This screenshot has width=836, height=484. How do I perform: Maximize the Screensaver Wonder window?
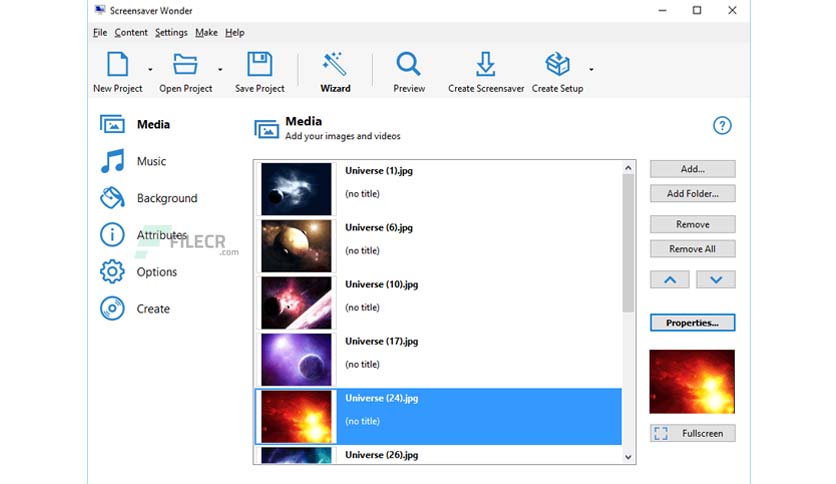coord(697,10)
